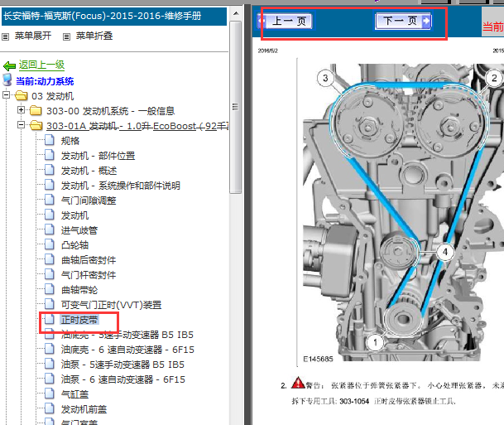The height and width of the screenshot is (425, 504).
Task: Click the 当前:动力系统 label
Action: click(x=45, y=81)
